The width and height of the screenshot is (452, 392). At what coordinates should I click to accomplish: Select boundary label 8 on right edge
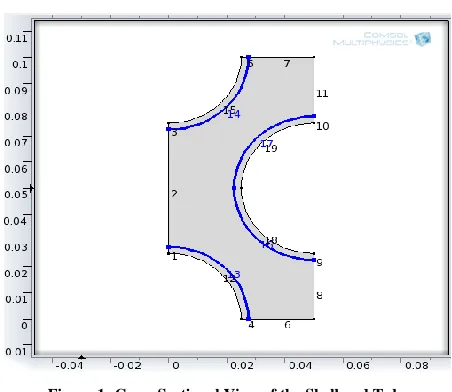coord(319,295)
